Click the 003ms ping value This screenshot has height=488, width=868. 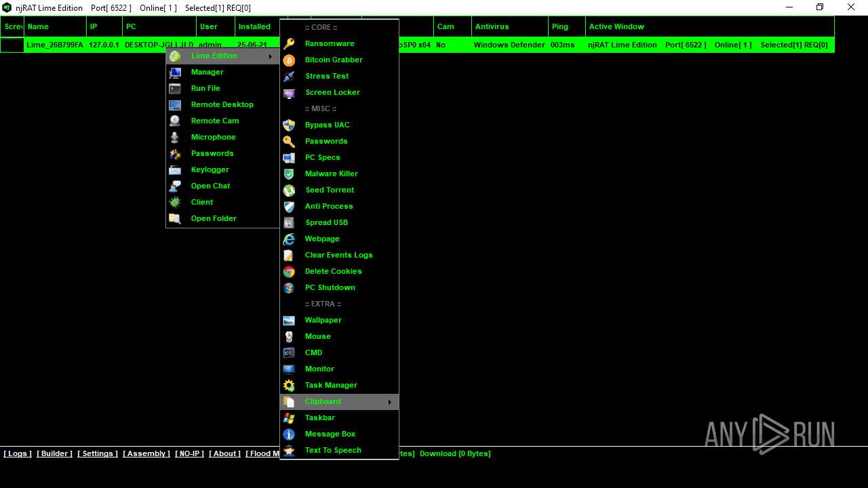[563, 45]
